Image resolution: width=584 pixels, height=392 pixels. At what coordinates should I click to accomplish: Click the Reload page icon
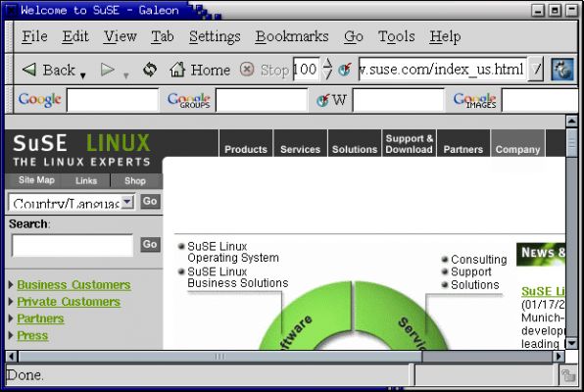(x=150, y=70)
